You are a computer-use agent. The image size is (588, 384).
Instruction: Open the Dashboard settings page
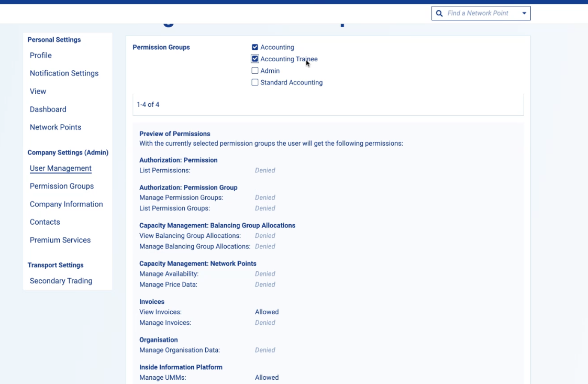pos(48,109)
